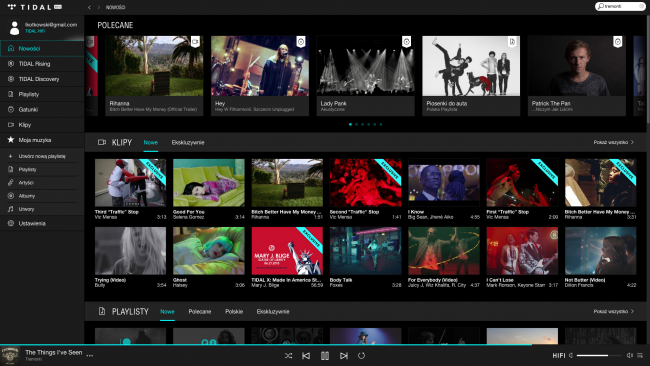Open the Nowości home section
This screenshot has width=650, height=366.
click(x=42, y=48)
